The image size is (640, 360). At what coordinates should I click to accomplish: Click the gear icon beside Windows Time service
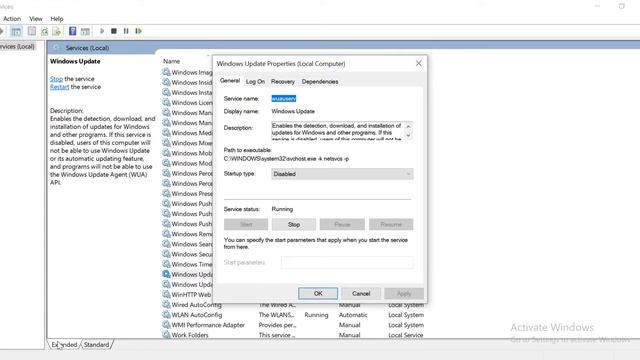(166, 264)
